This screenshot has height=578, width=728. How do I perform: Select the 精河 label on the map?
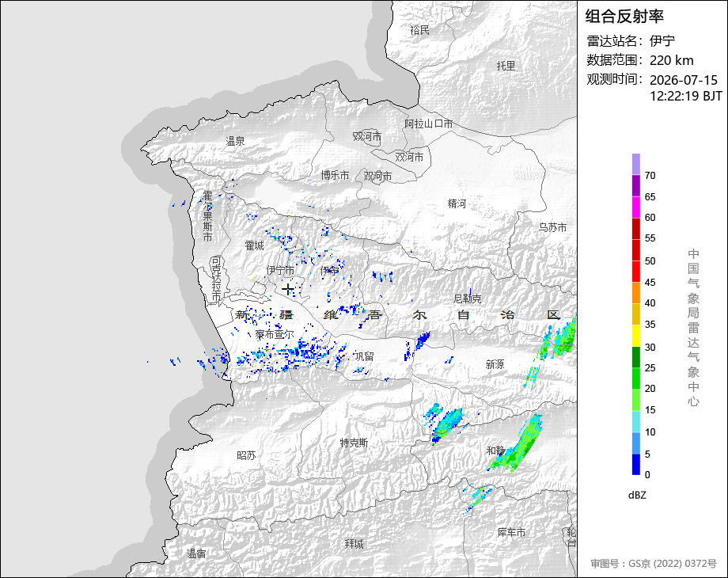pos(457,203)
